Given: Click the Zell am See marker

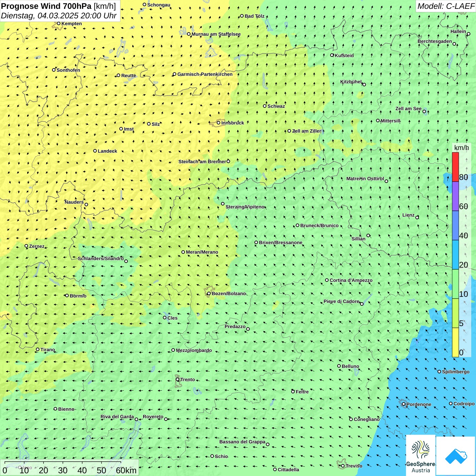Looking at the screenshot, I should pos(424,111).
